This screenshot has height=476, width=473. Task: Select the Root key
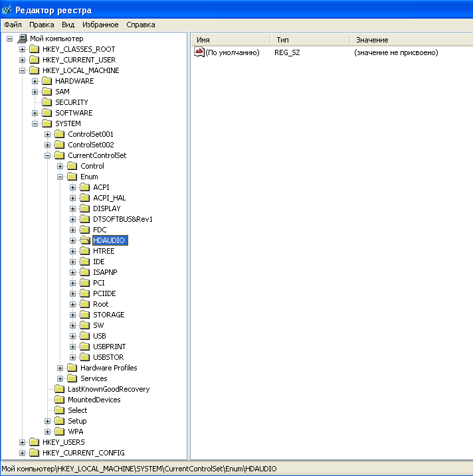100,304
